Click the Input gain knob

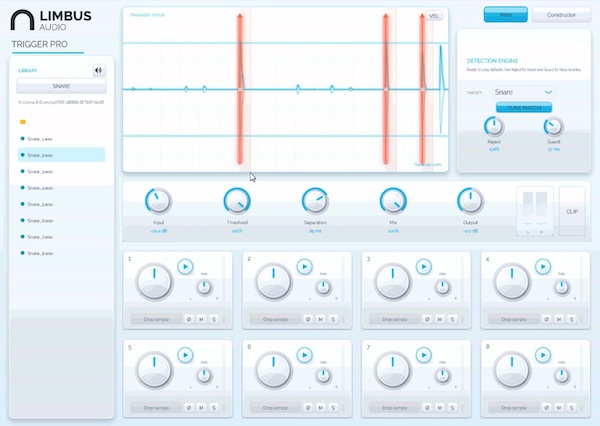[x=158, y=201]
